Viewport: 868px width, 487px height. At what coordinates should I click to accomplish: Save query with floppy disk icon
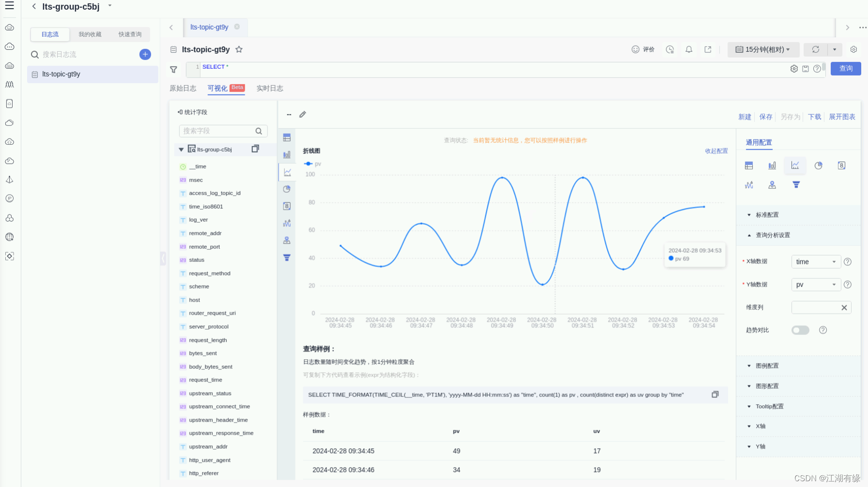(806, 69)
